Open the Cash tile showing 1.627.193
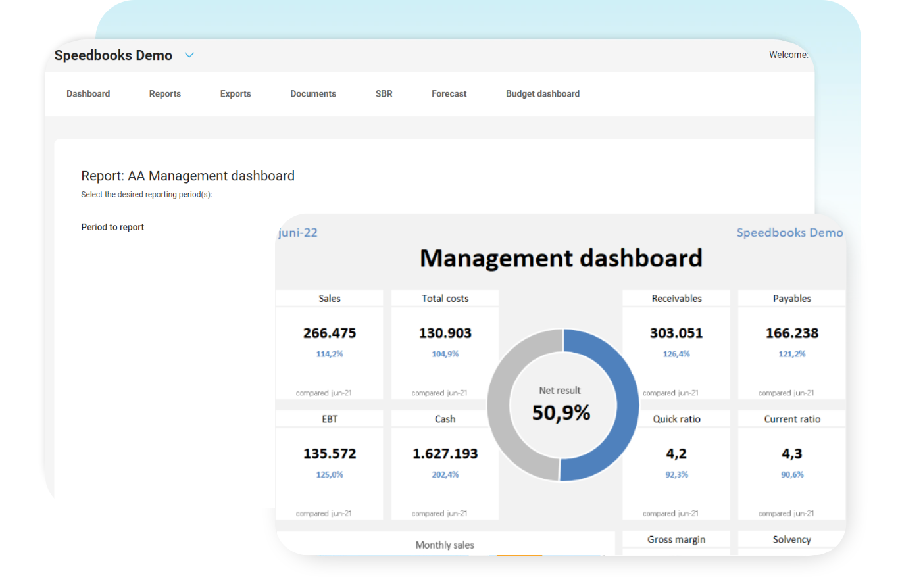The width and height of the screenshot is (900, 588). point(445,454)
